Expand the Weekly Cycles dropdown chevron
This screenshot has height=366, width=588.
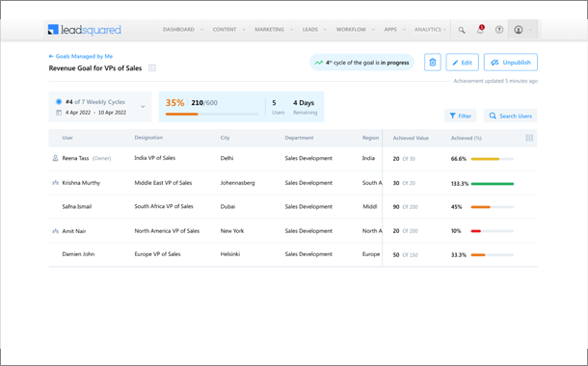[x=143, y=107]
